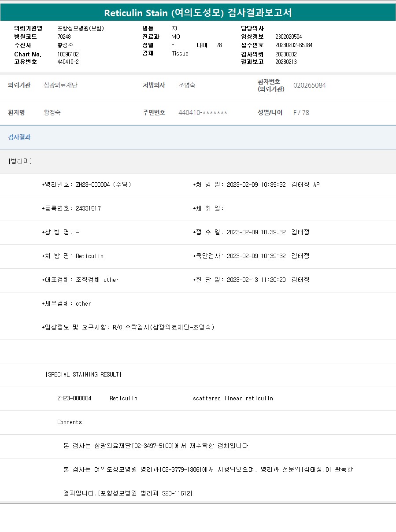Click the 결과보고 date 20230213
396x532 pixels.
(x=286, y=62)
